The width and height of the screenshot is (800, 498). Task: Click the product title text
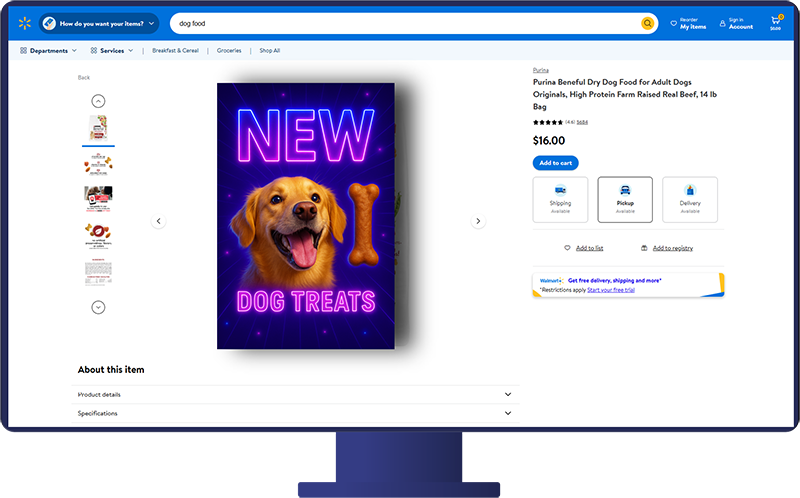pos(624,94)
